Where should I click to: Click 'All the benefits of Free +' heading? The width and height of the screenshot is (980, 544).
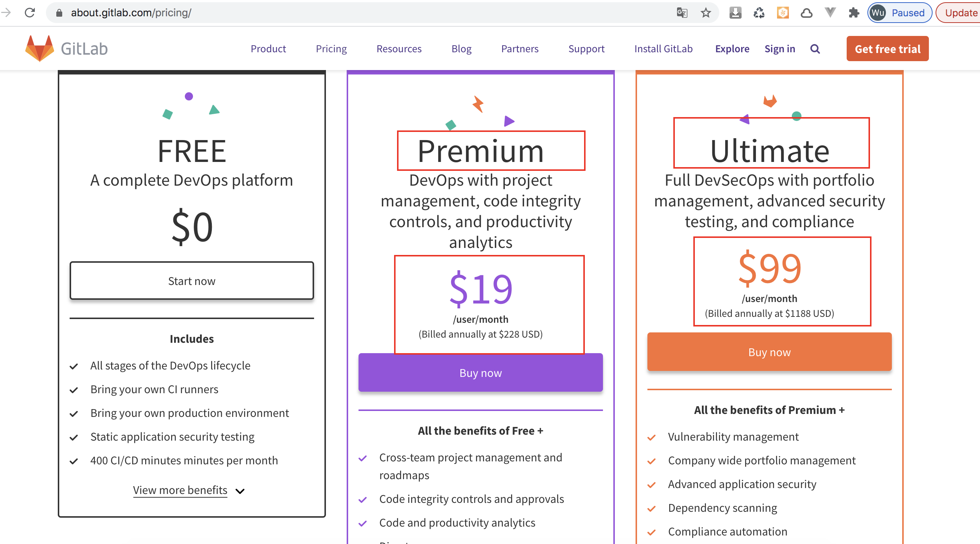480,431
